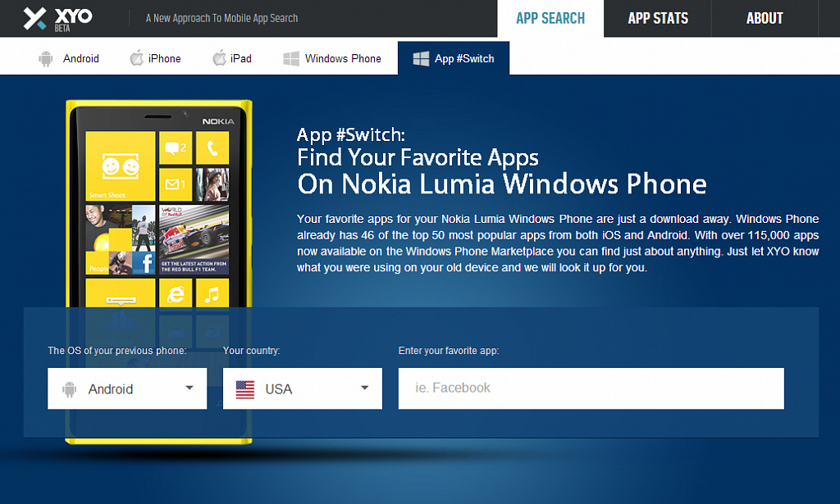Open the APP STATS tab
Screen dimensions: 840x504
[657, 19]
